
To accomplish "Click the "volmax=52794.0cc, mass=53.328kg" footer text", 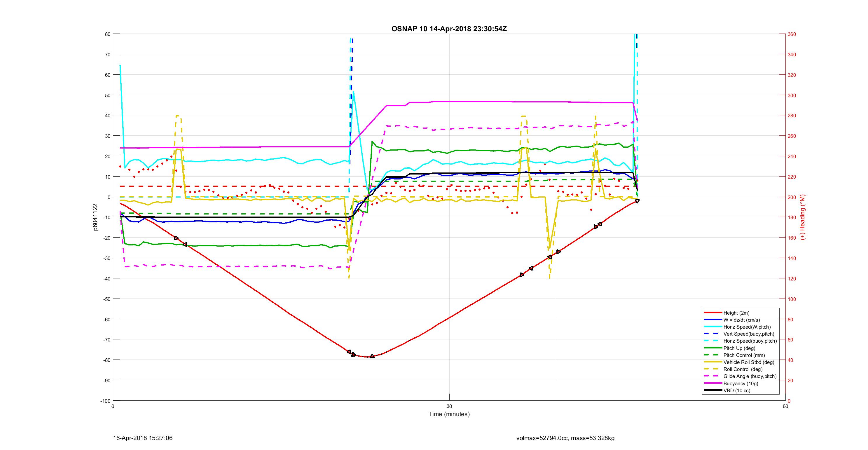I will (565, 438).
